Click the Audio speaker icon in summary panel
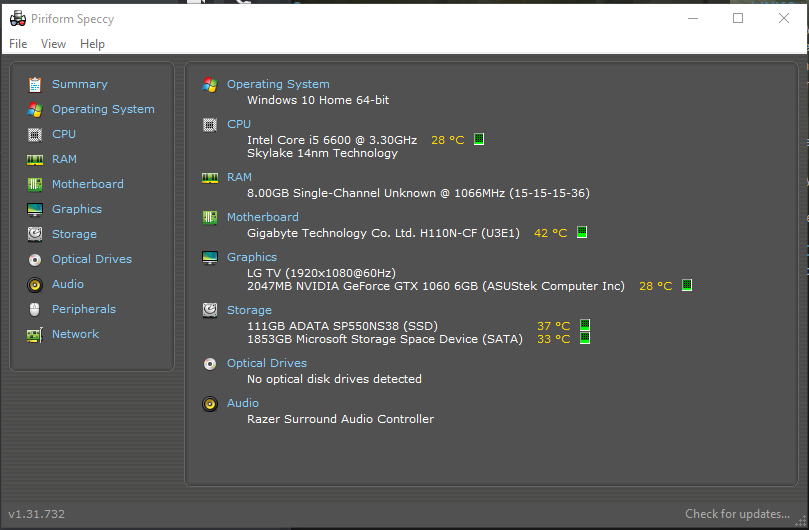Screen dimensions: 809x530 pyautogui.click(x=210, y=404)
